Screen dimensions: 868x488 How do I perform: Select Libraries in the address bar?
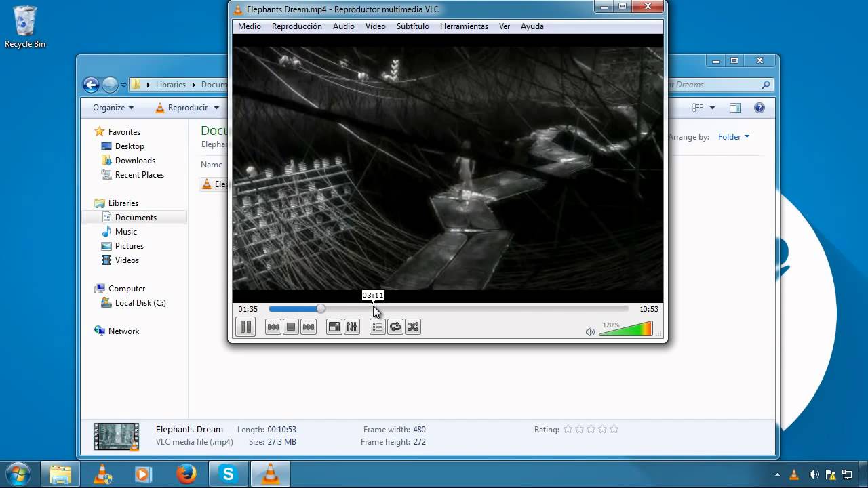point(171,85)
